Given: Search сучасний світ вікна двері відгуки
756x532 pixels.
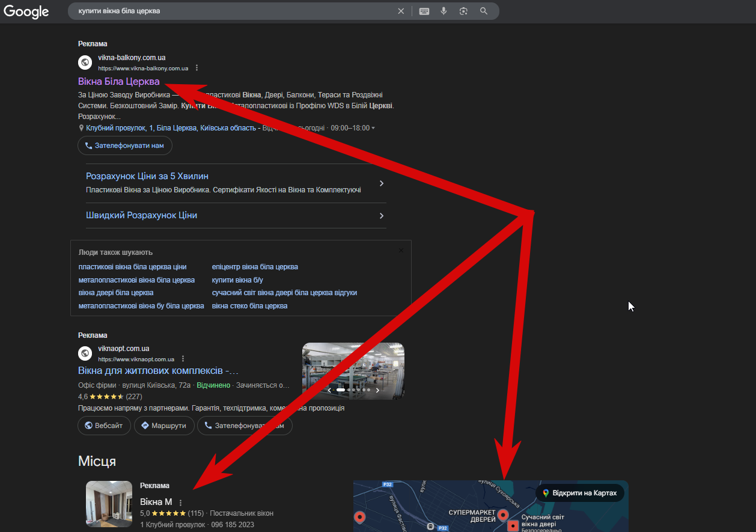Looking at the screenshot, I should coord(284,293).
